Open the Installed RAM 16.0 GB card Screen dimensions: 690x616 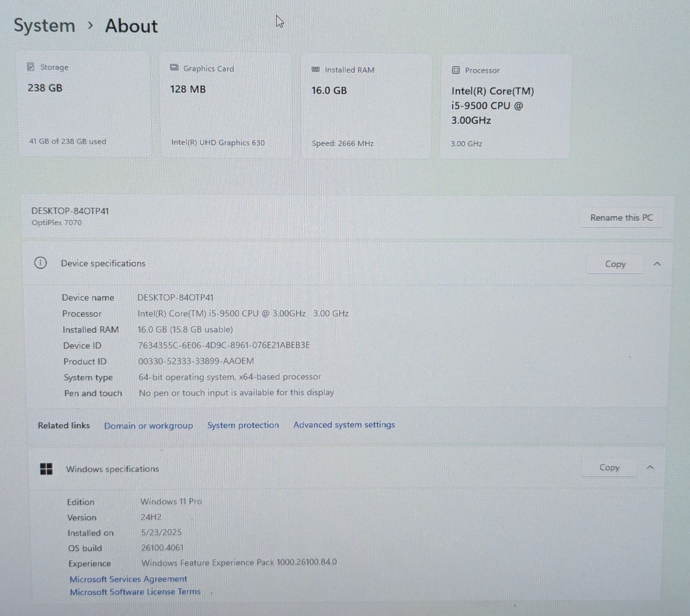click(367, 106)
